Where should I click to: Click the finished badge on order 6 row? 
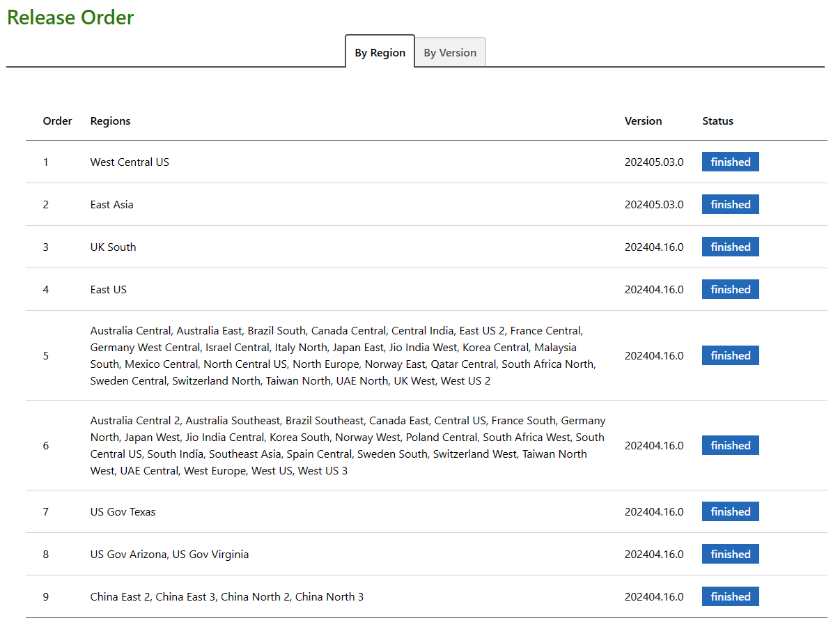[x=730, y=445]
